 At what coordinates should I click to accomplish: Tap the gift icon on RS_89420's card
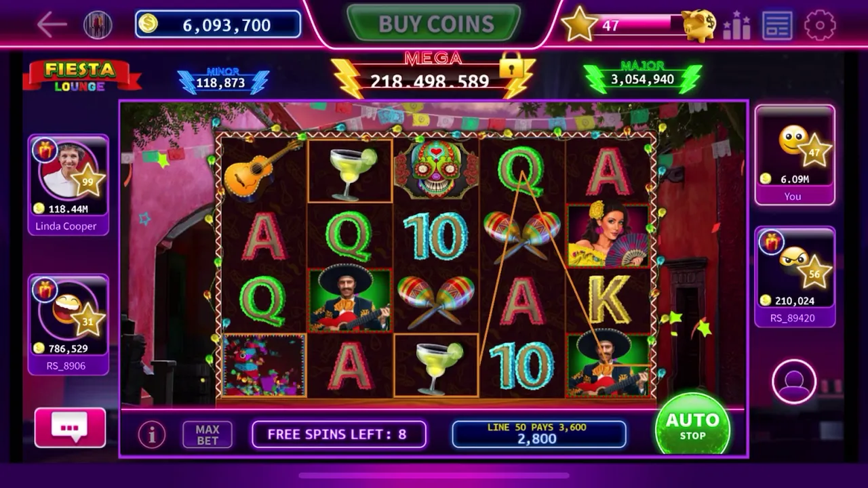click(771, 241)
